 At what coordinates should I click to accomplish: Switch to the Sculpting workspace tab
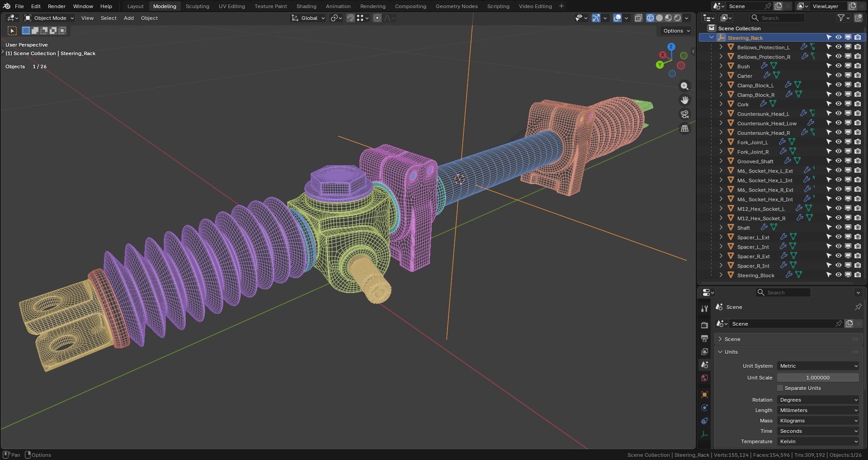pos(198,6)
